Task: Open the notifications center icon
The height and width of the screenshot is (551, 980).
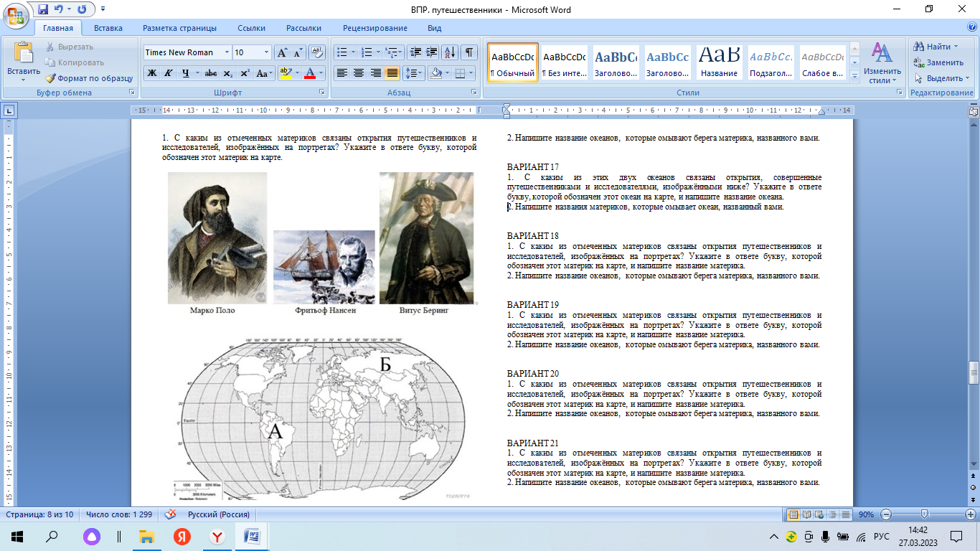Action: tap(956, 536)
